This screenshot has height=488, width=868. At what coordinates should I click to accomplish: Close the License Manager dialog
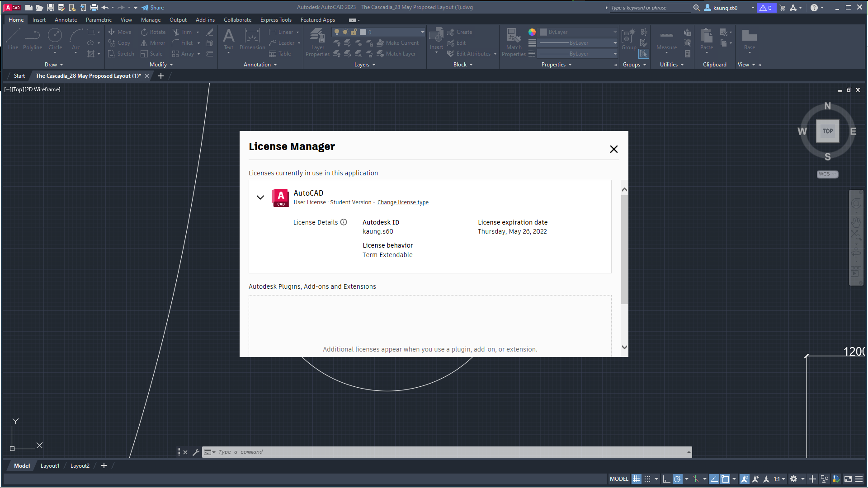pyautogui.click(x=613, y=149)
